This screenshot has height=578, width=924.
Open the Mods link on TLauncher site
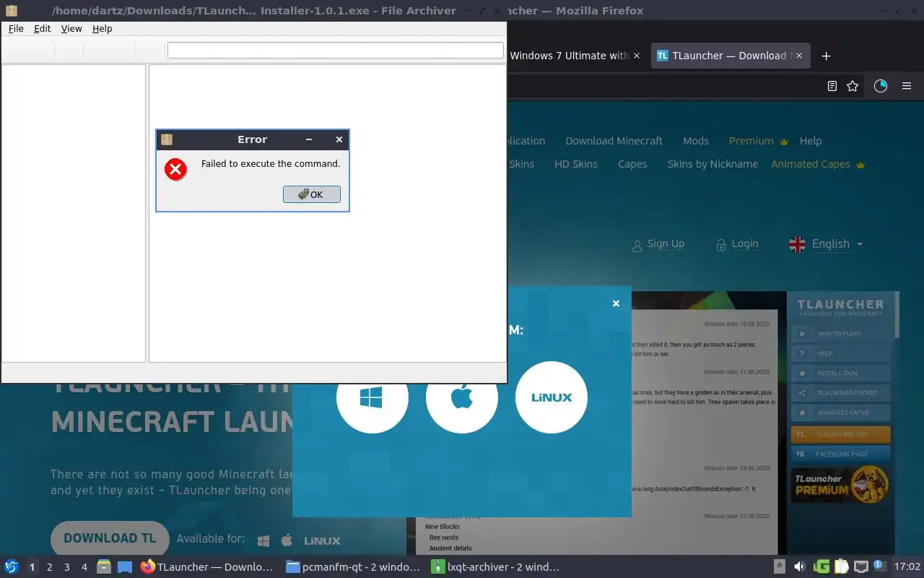[696, 141]
